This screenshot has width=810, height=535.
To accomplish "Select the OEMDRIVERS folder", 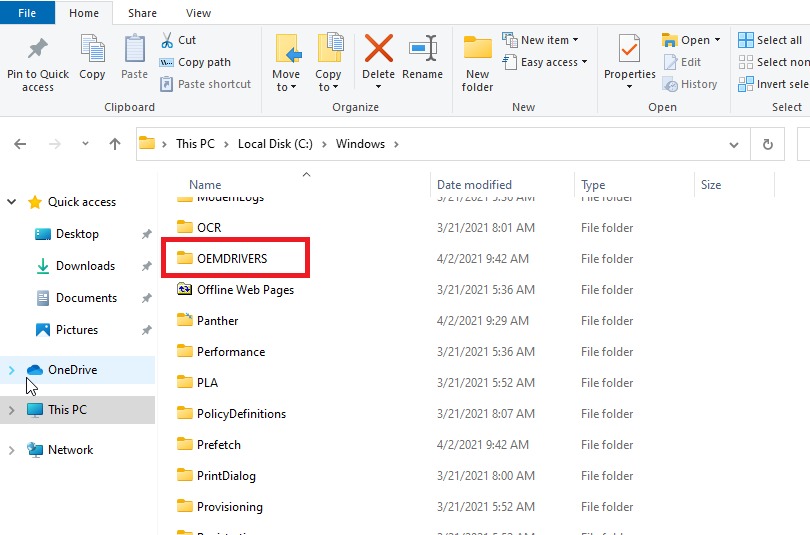I will [232, 258].
